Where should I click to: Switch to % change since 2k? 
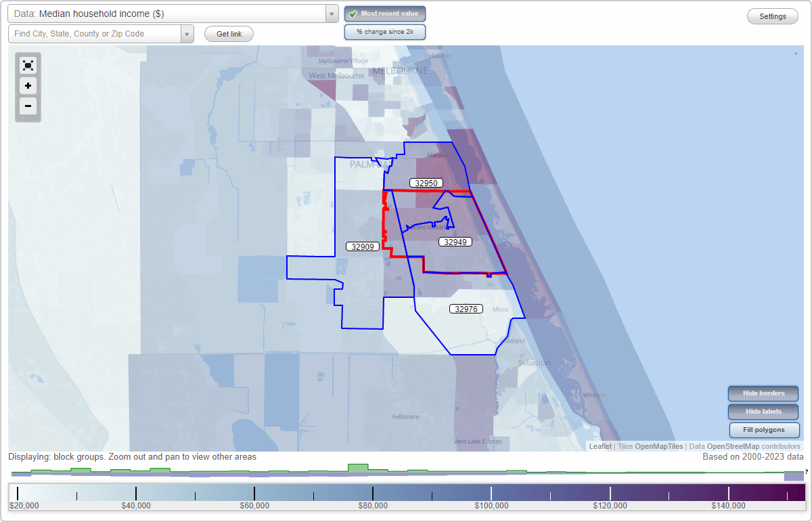click(x=385, y=32)
